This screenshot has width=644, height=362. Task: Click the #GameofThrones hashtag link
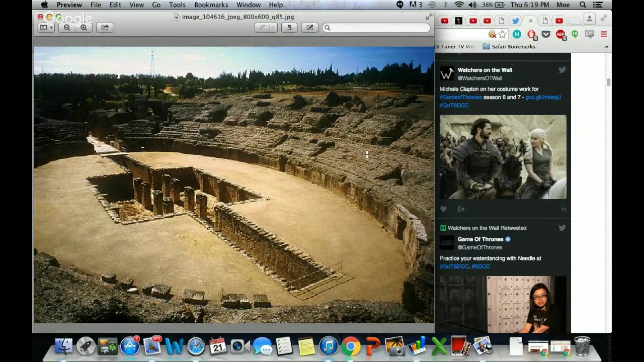tap(460, 97)
